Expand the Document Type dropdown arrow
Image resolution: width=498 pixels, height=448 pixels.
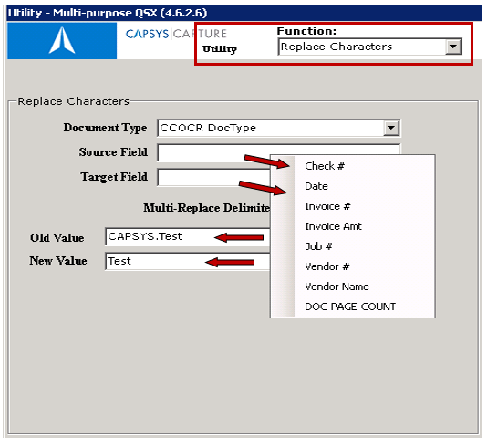tap(391, 128)
